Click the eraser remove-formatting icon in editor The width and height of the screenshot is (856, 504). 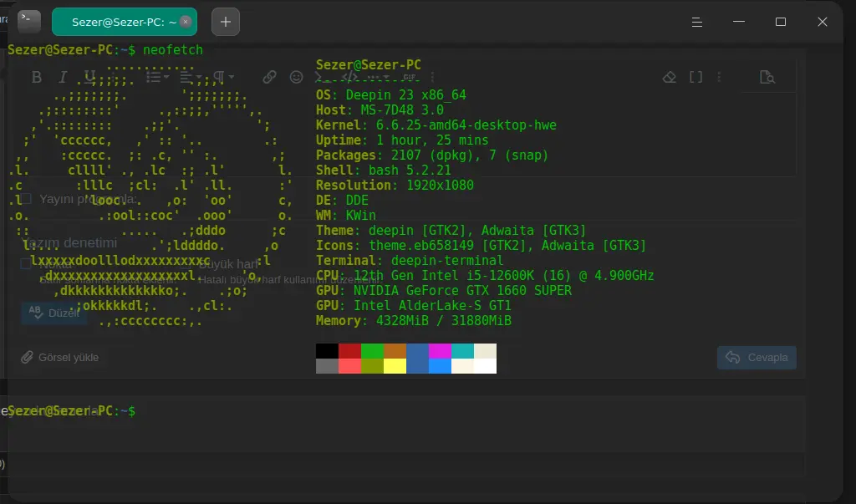pos(670,77)
